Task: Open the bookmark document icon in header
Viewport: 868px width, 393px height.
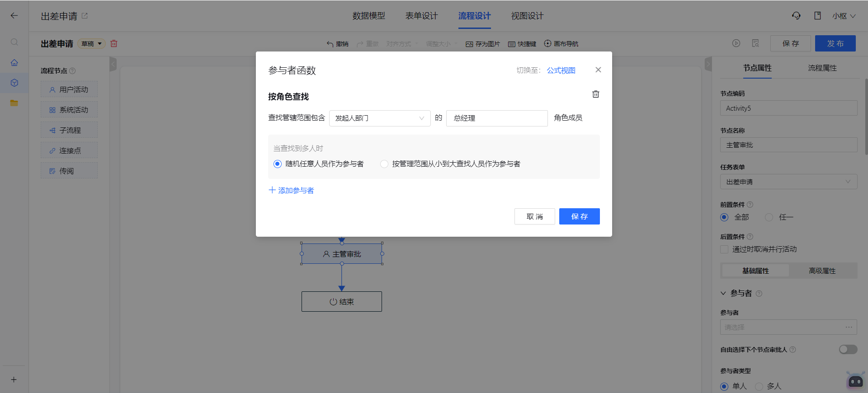Action: 817,16
